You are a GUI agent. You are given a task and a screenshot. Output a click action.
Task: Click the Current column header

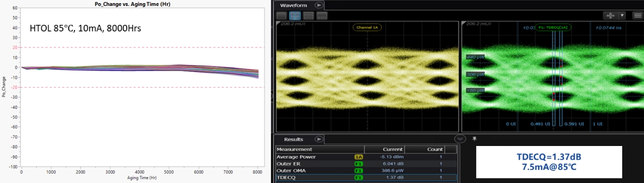tap(385, 150)
